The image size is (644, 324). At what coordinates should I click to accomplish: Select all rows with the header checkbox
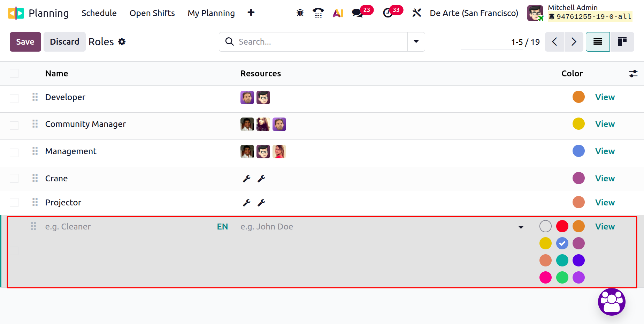[14, 73]
